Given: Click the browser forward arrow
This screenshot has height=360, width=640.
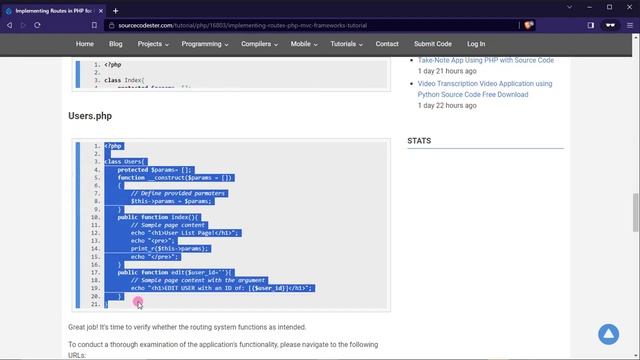Looking at the screenshot, I should click(x=23, y=25).
